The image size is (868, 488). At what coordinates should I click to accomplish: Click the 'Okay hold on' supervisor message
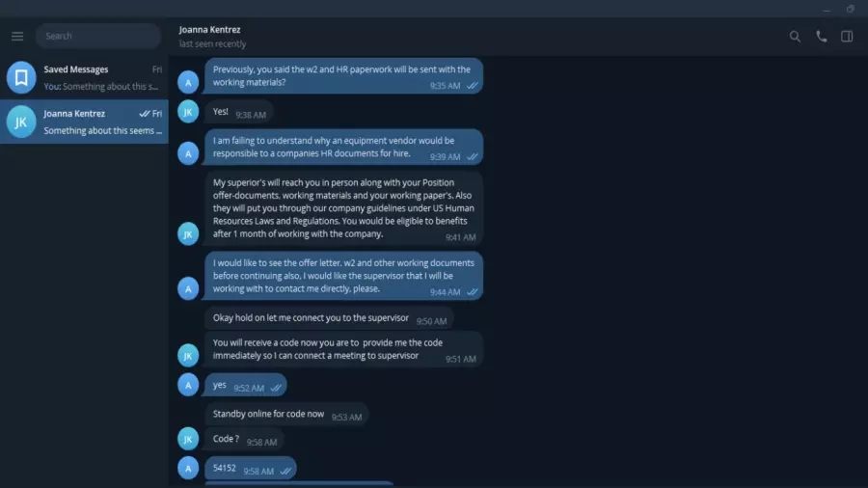pos(330,318)
